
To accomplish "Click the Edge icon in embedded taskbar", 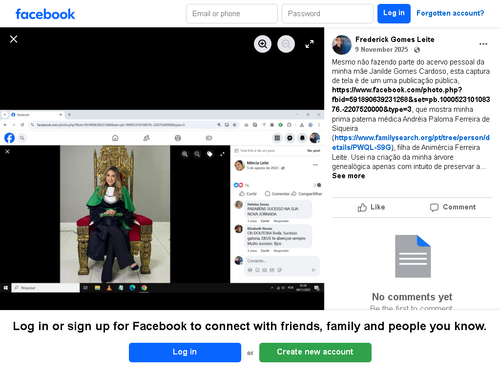I will pyautogui.click(x=132, y=288).
